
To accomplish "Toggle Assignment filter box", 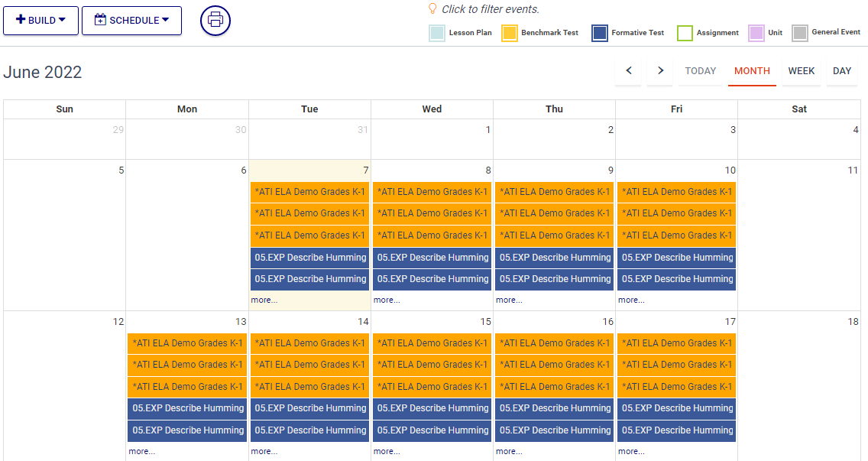I will click(x=685, y=33).
